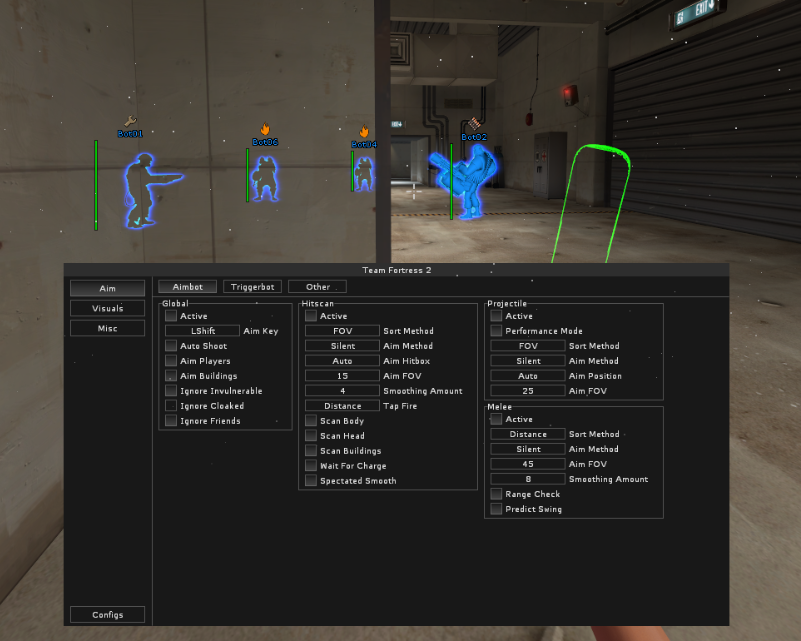
Task: Select the Aim section in sidebar
Action: (x=107, y=288)
